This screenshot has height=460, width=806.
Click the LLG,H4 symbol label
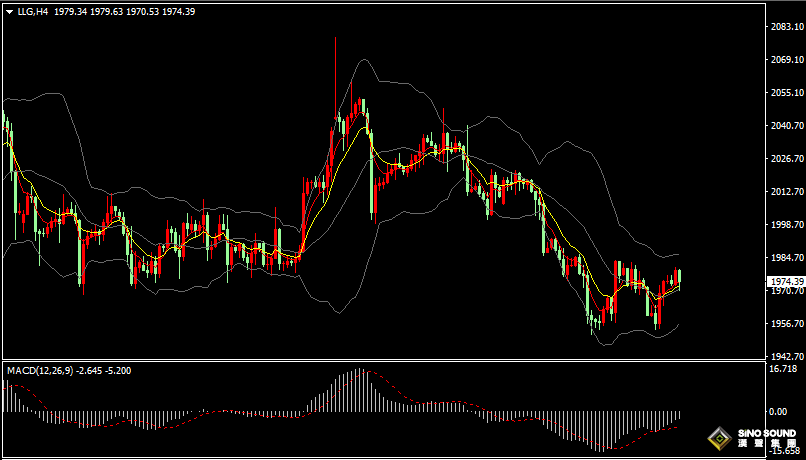pos(33,11)
